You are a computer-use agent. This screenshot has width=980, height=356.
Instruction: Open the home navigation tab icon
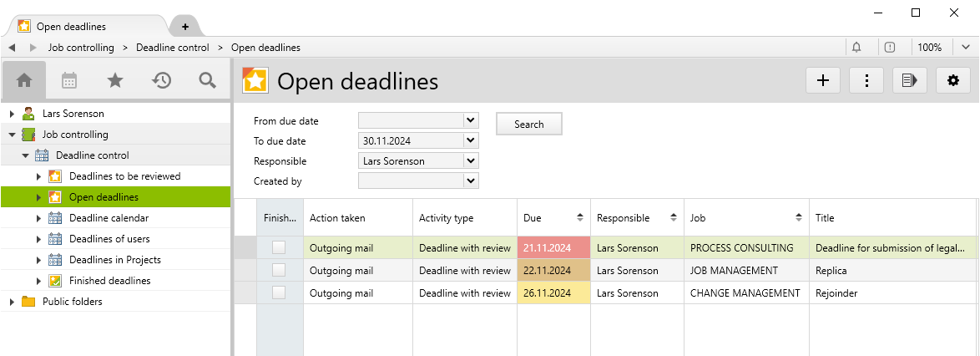pos(24,80)
